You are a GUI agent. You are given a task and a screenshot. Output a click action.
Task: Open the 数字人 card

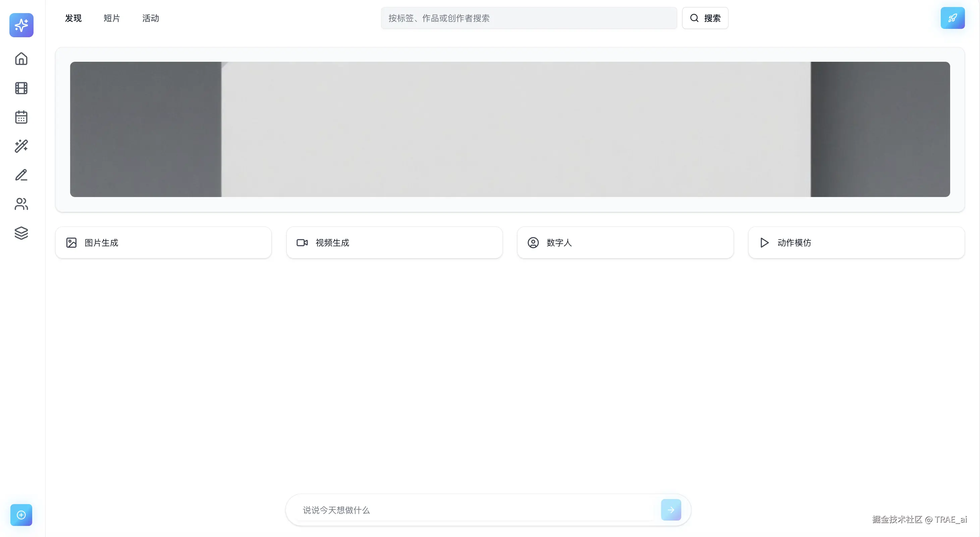625,242
